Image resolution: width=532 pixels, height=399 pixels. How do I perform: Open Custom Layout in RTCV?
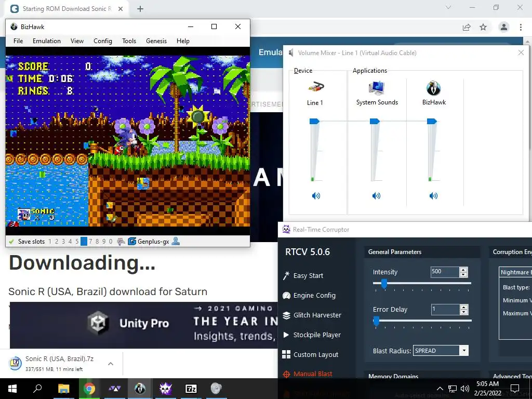point(311,354)
